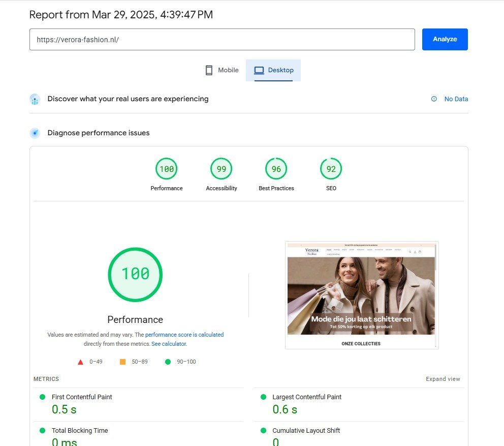The image size is (504, 446).
Task: Click the info icon next to No Data
Action: [x=433, y=99]
